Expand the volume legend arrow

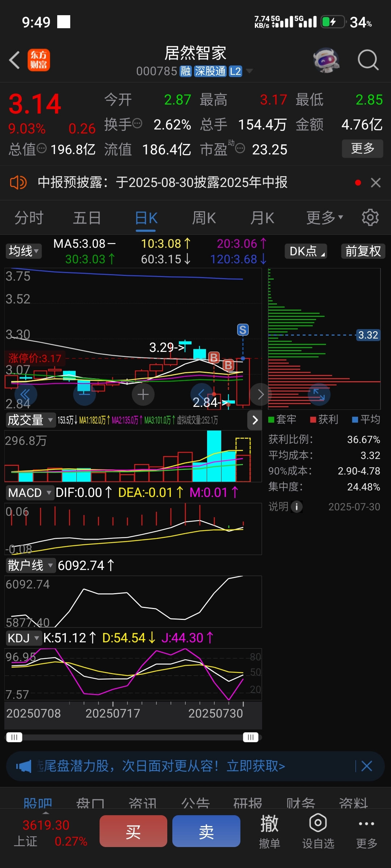pyautogui.click(x=255, y=420)
